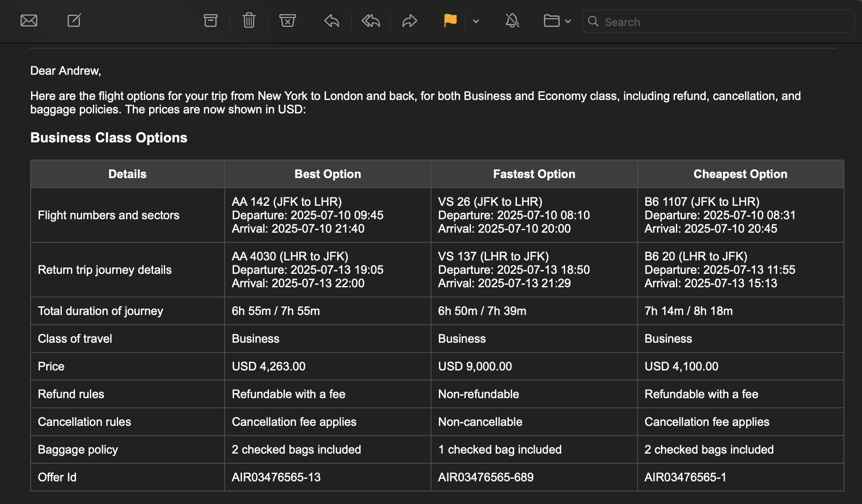Delete the email with trash icon
Image resolution: width=862 pixels, height=504 pixels.
pyautogui.click(x=249, y=21)
